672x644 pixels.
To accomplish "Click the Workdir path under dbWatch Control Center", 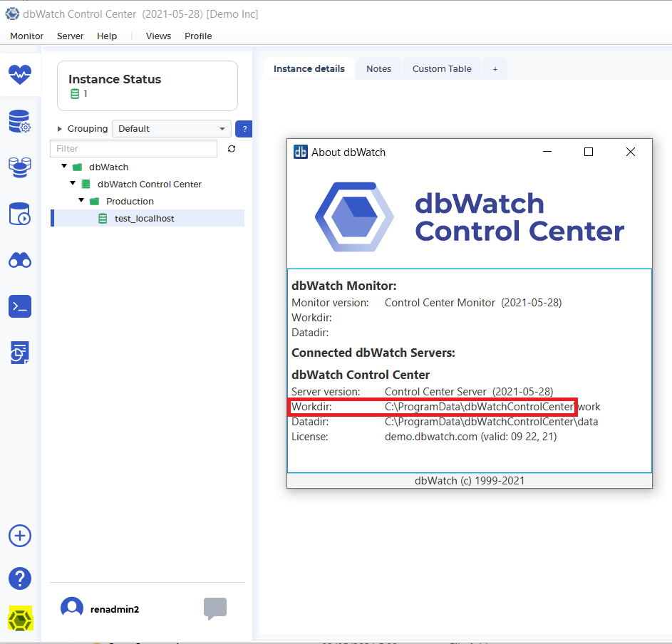I will point(492,407).
